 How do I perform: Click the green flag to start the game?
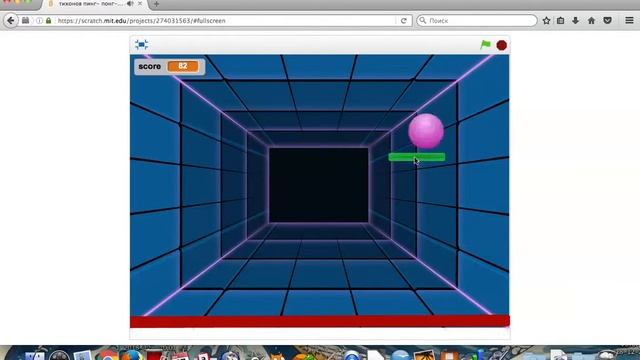(x=485, y=45)
